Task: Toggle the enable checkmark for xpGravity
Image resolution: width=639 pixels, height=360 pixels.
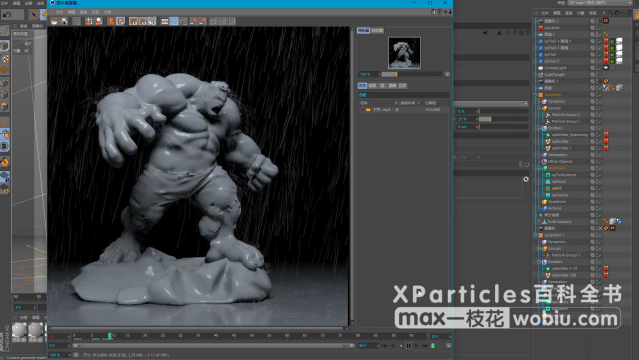Action: (600, 195)
